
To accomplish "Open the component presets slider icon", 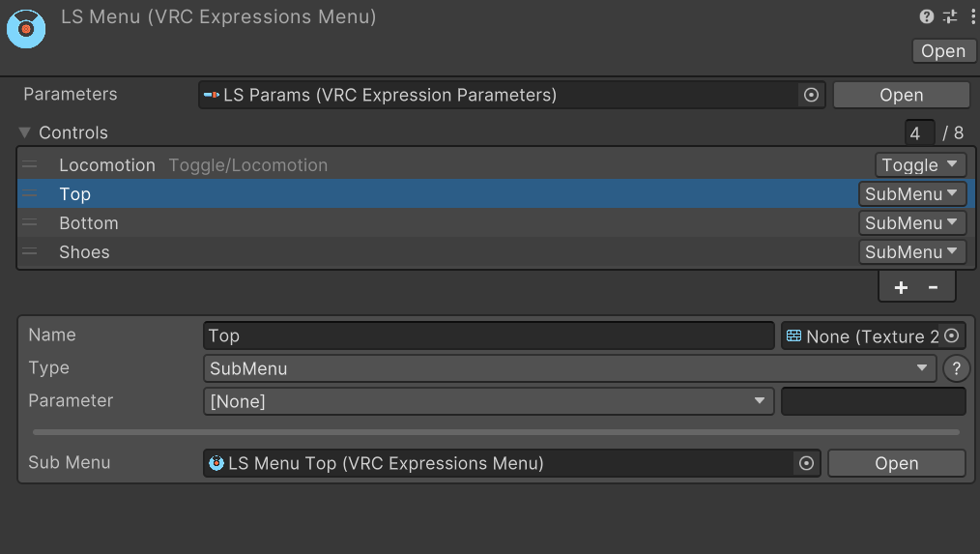I will (950, 16).
